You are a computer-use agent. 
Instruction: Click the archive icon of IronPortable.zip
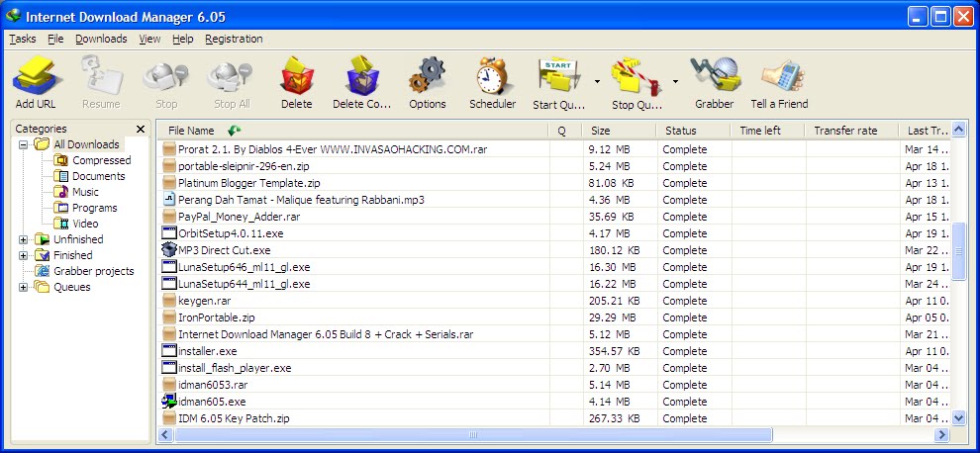168,317
